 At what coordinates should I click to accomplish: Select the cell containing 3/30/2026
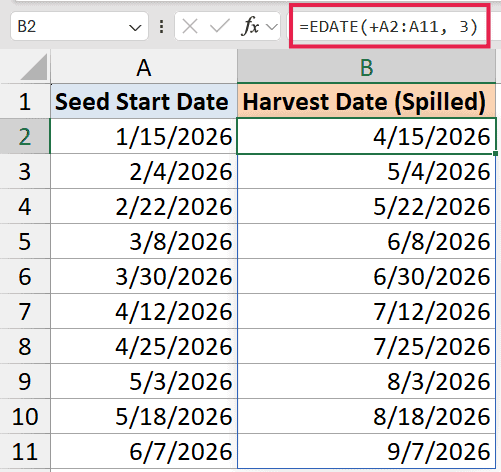(144, 276)
